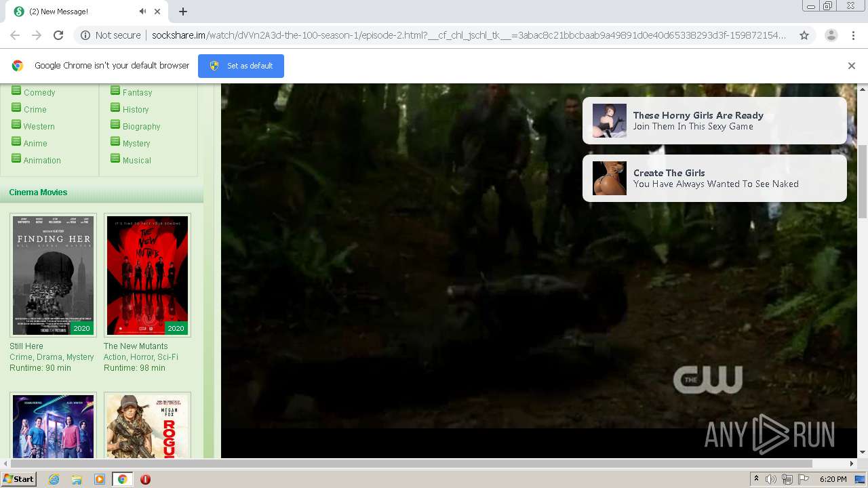Image resolution: width=868 pixels, height=488 pixels.
Task: Bookmark this page with the star icon
Action: tap(804, 35)
